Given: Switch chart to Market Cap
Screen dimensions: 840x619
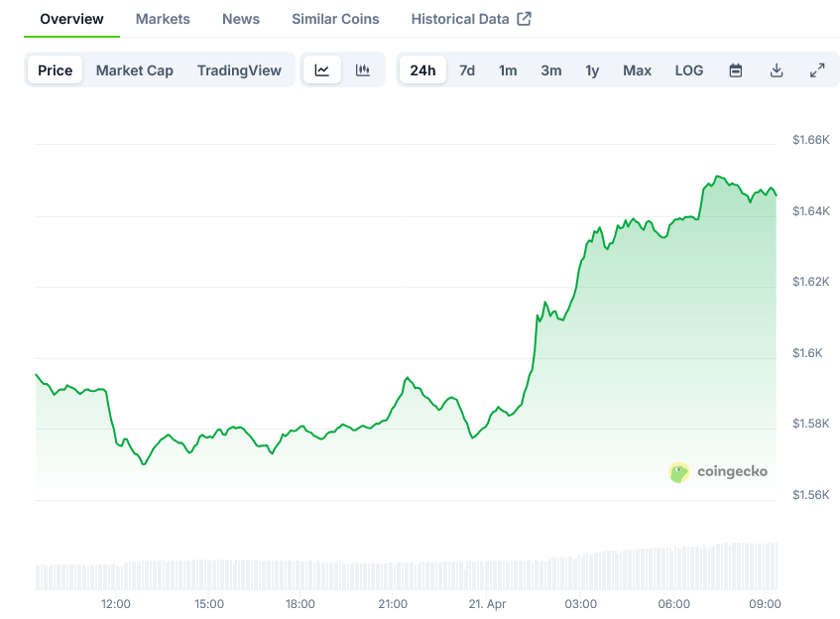Looking at the screenshot, I should tap(134, 70).
